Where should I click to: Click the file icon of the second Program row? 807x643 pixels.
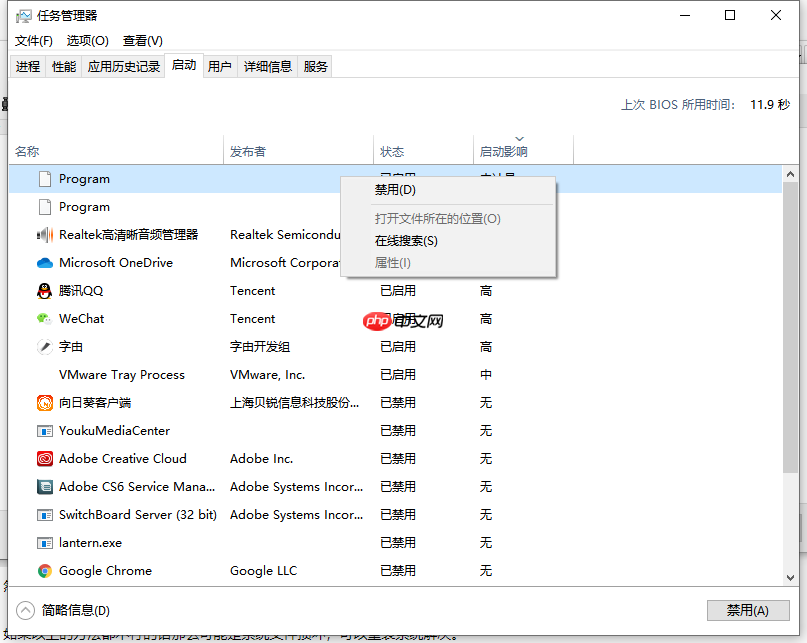45,207
